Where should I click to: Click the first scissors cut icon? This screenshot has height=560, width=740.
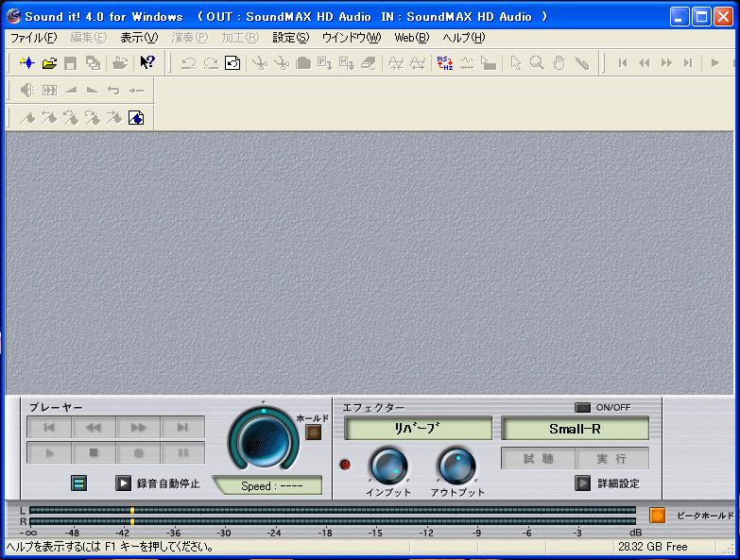260,63
